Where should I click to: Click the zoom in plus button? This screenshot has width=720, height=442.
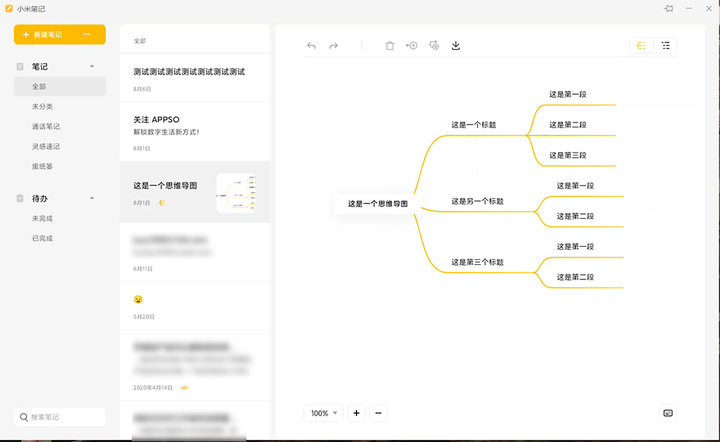pyautogui.click(x=357, y=413)
